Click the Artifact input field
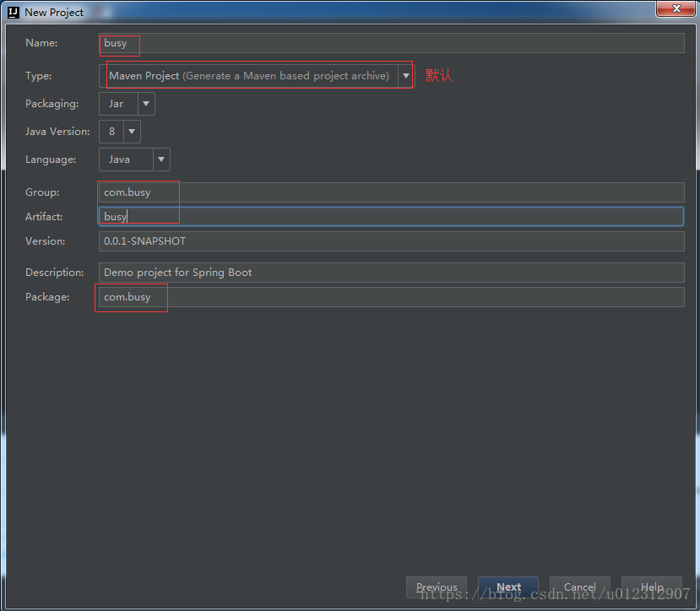The height and width of the screenshot is (611, 700). pyautogui.click(x=391, y=216)
